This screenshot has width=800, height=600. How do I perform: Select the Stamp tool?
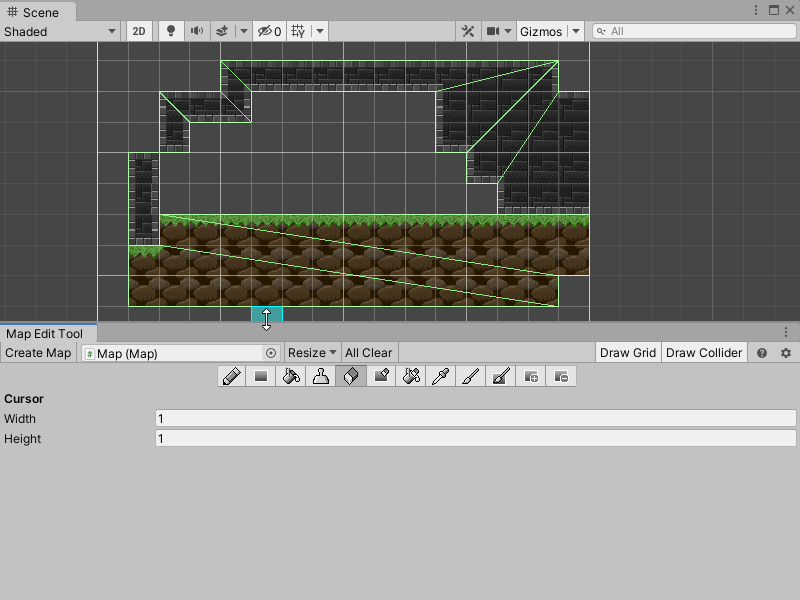coord(320,376)
